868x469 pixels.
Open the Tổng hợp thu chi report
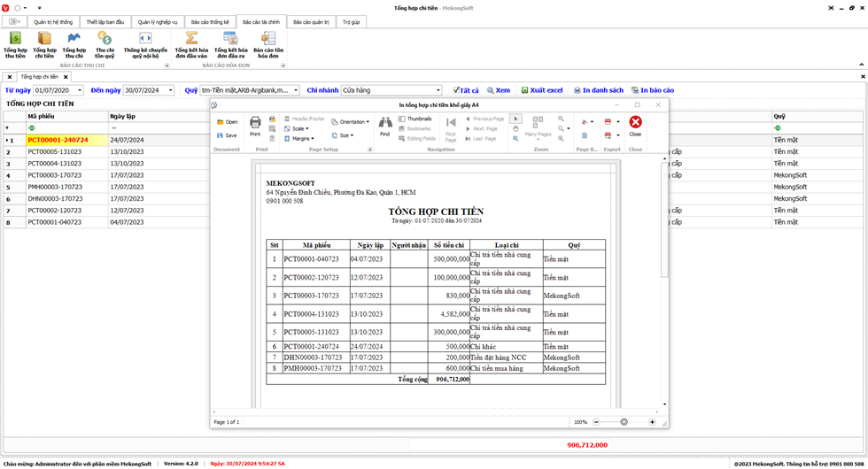[x=74, y=45]
